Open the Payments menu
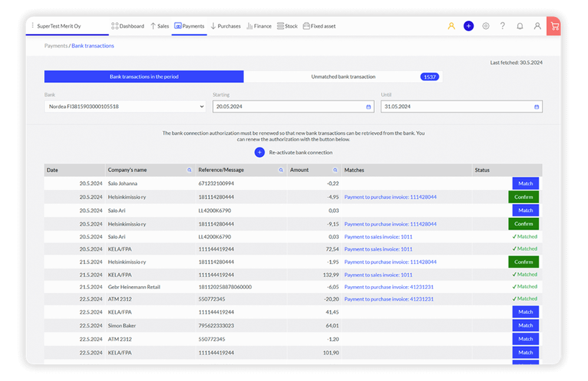This screenshot has height=381, width=588. click(189, 26)
